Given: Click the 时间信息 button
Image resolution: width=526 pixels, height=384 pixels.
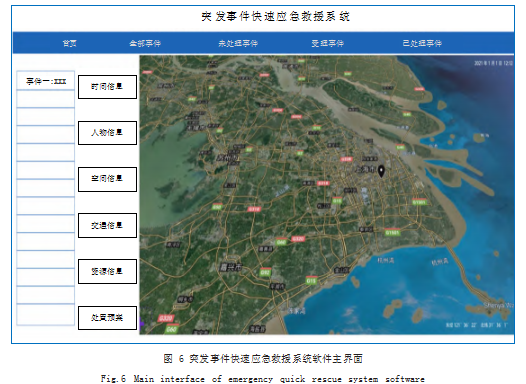Looking at the screenshot, I should [107, 87].
